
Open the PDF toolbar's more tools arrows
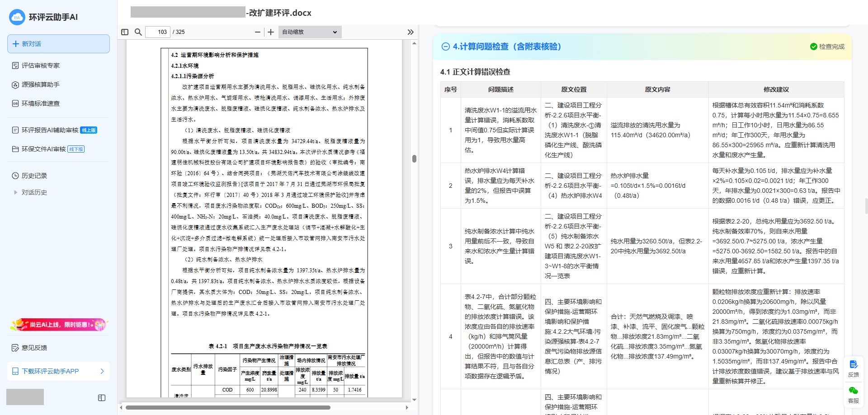pos(410,32)
